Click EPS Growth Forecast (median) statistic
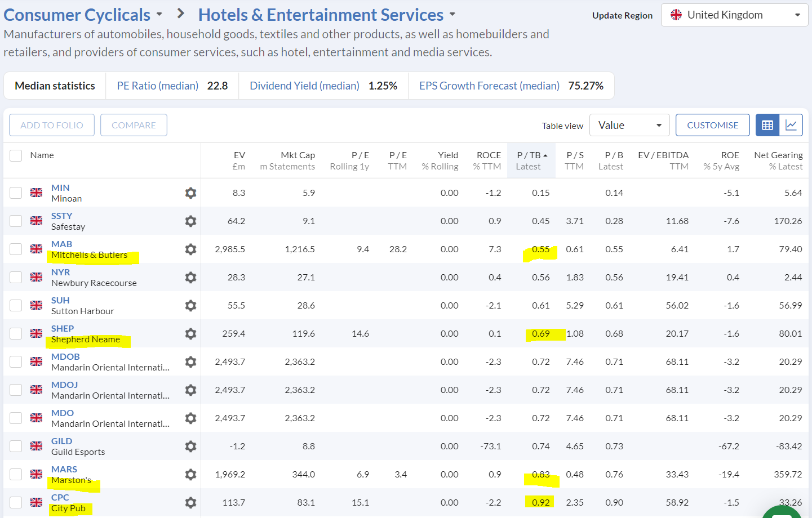 (511, 86)
